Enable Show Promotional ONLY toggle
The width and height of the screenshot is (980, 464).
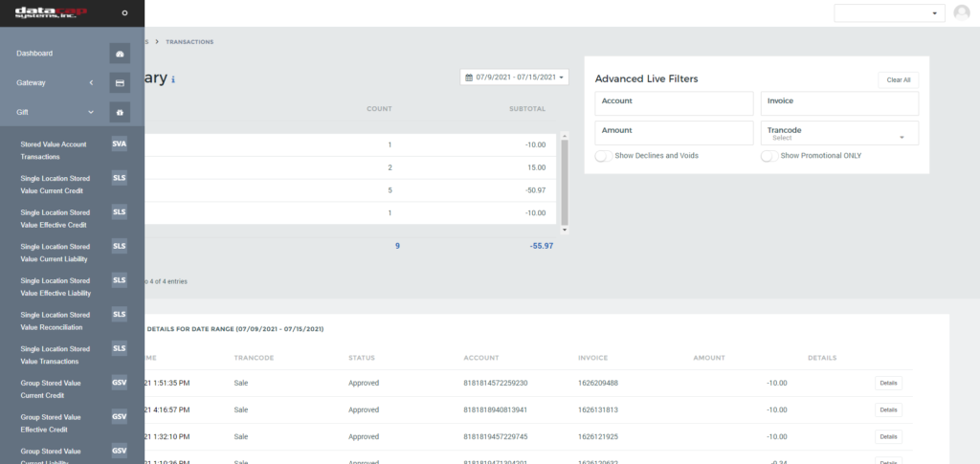click(x=770, y=156)
